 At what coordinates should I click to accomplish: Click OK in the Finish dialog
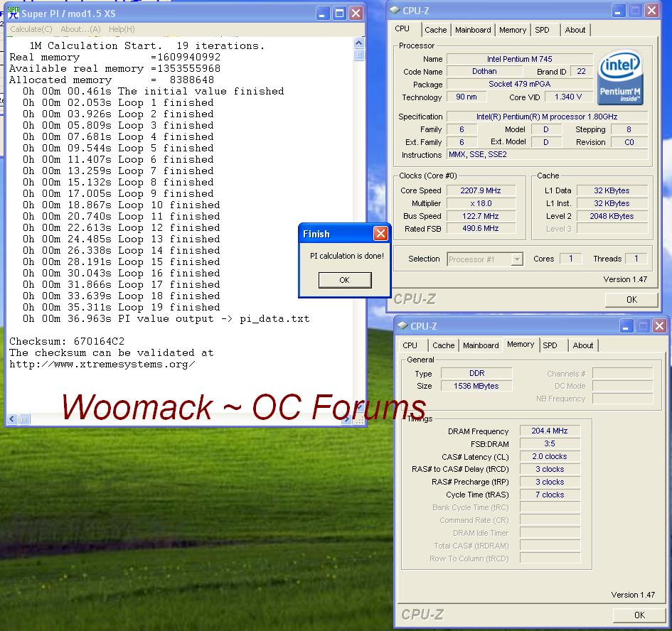point(345,280)
